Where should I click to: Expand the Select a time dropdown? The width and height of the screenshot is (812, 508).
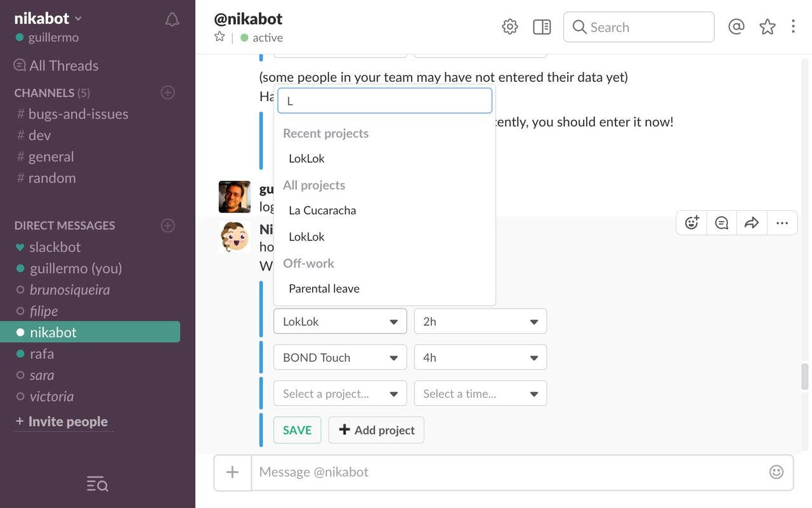point(480,394)
